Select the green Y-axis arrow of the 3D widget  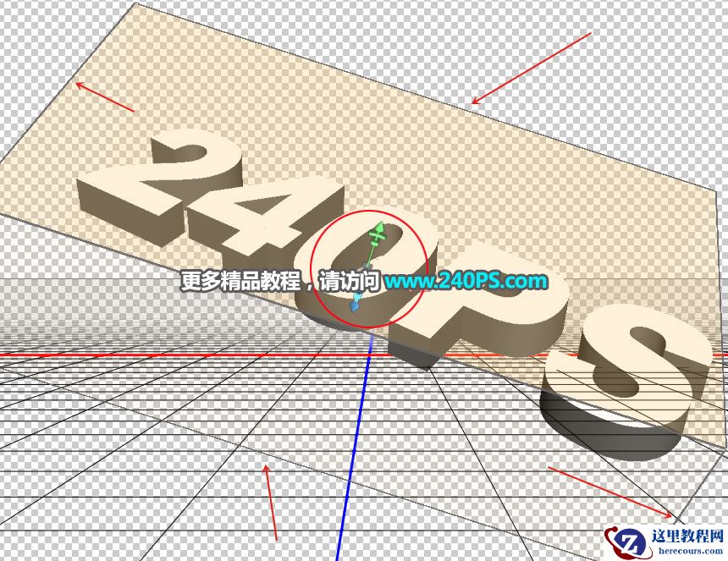click(378, 228)
